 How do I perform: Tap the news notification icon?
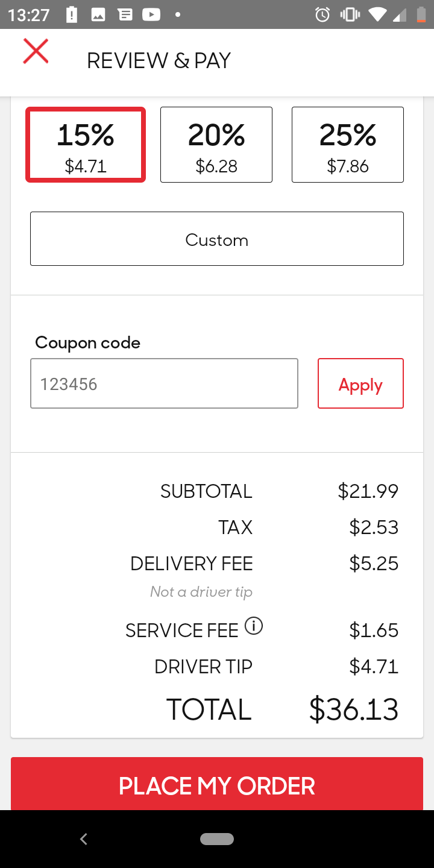pyautogui.click(x=125, y=15)
